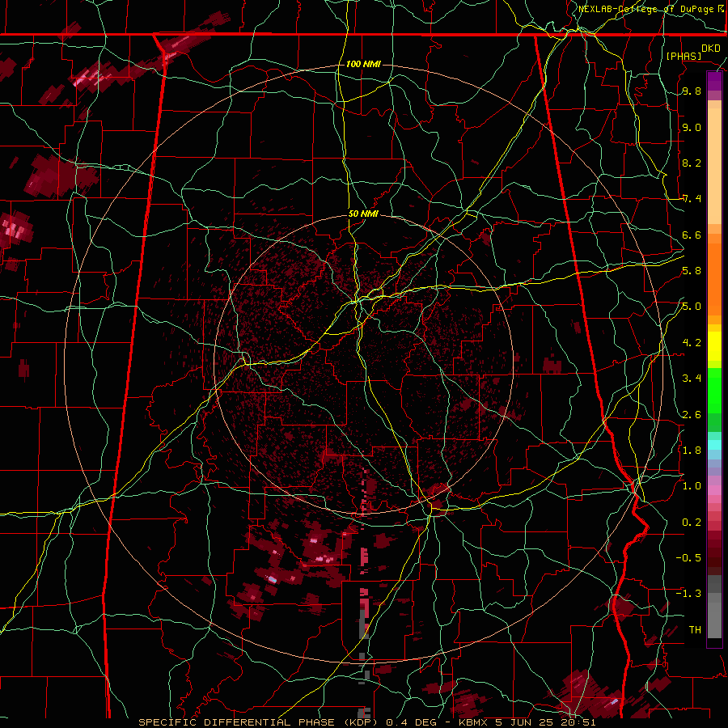Image resolution: width=728 pixels, height=728 pixels.
Task: Click the cyan segment of the color scale
Action: 714,445
